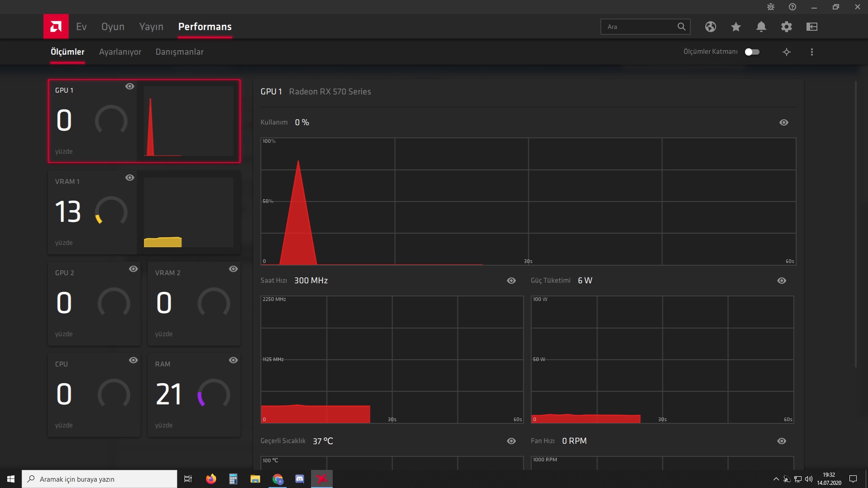
Task: Toggle eye icon on RAM tile
Action: 233,360
